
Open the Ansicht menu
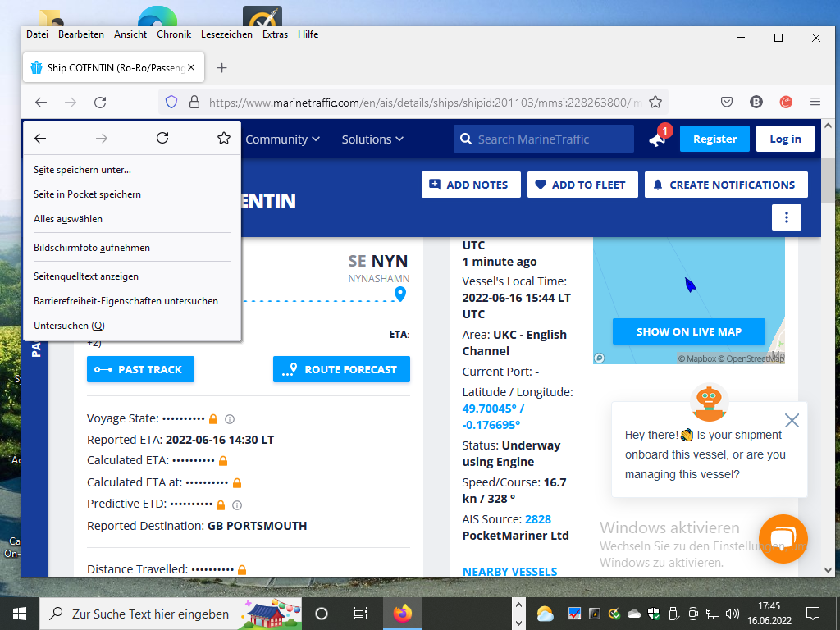[130, 34]
